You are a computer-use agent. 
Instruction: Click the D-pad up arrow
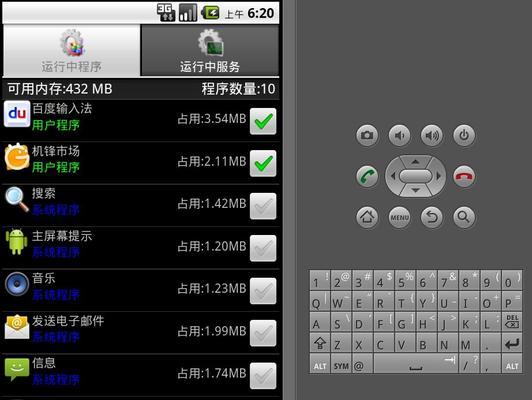[415, 161]
